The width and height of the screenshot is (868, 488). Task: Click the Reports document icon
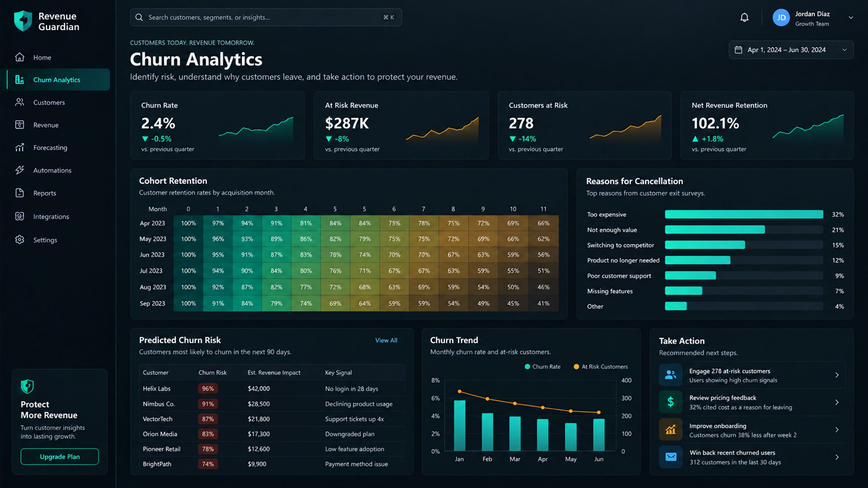20,193
